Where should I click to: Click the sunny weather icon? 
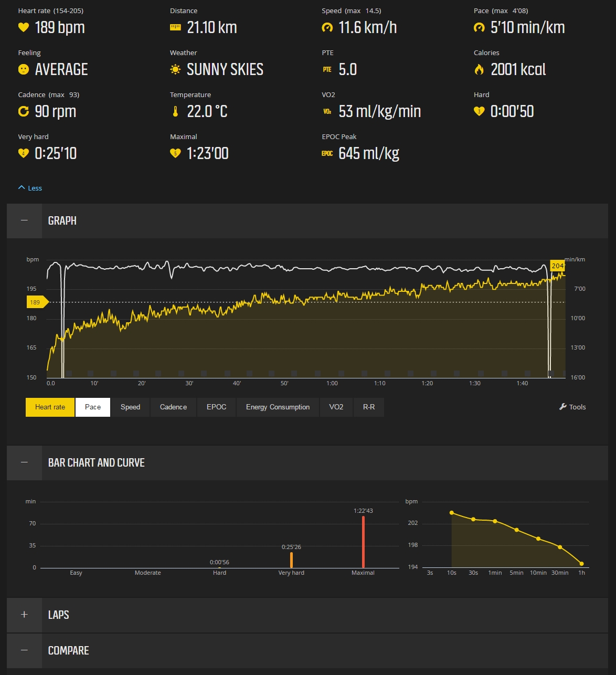point(175,69)
